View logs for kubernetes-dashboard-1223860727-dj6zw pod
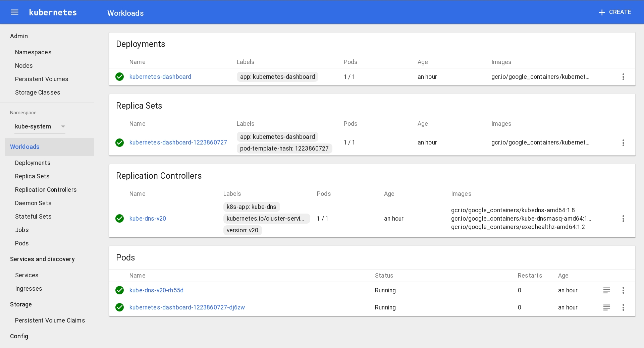This screenshot has width=644, height=348. click(606, 307)
